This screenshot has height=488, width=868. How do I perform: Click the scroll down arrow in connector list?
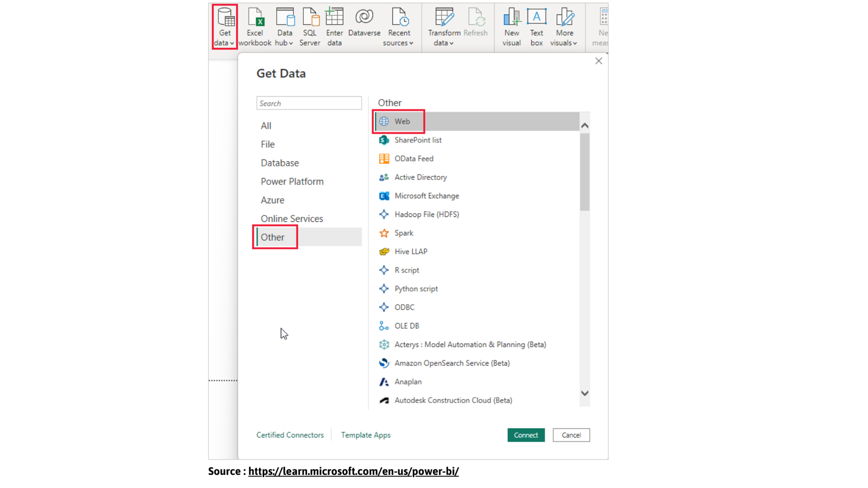click(x=585, y=393)
